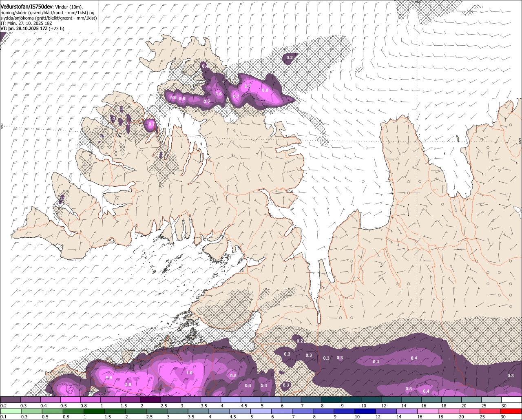
Task: Click the 0.8 value on the northern pink band
Action: (265, 90)
